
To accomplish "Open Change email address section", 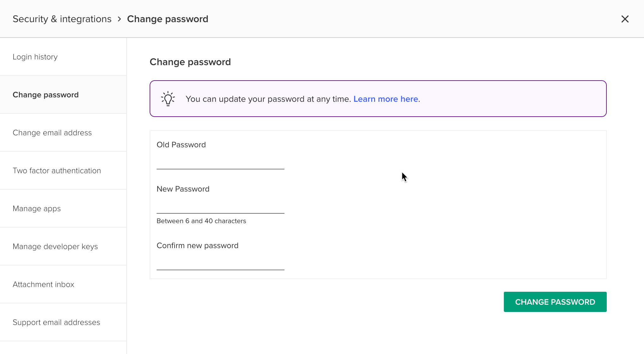I will tap(63, 133).
